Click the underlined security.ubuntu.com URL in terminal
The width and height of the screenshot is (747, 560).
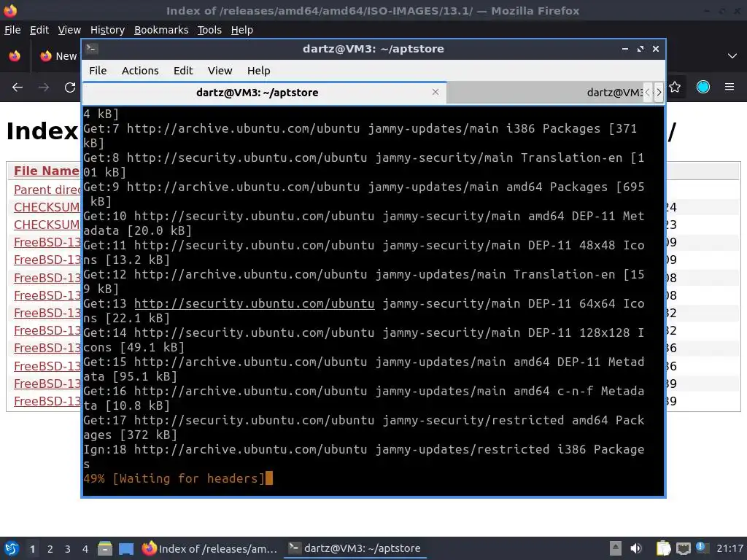click(255, 303)
